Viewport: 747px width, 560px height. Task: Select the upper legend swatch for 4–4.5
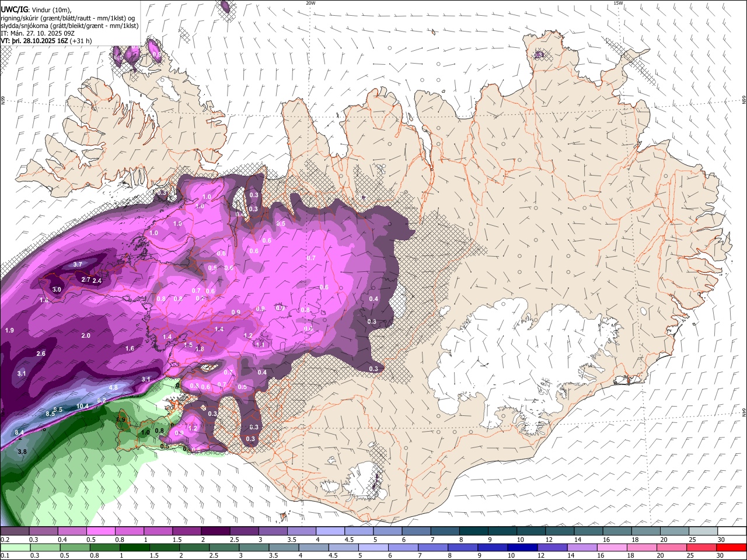coord(330,531)
